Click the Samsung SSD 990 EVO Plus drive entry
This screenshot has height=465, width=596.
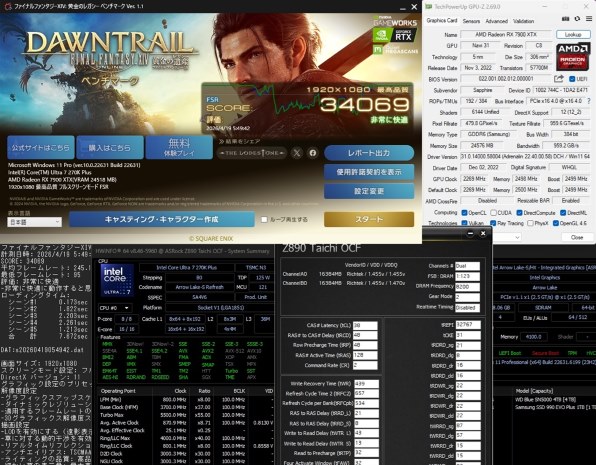(x=555, y=407)
